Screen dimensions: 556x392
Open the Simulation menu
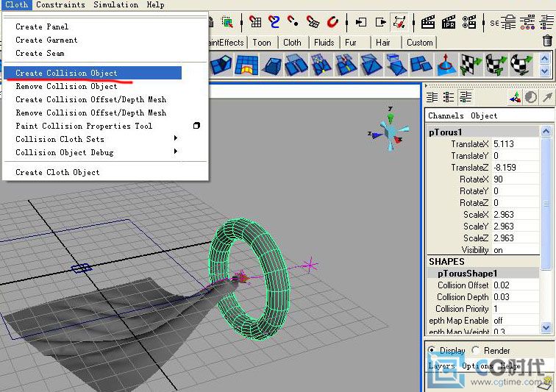pyautogui.click(x=116, y=4)
